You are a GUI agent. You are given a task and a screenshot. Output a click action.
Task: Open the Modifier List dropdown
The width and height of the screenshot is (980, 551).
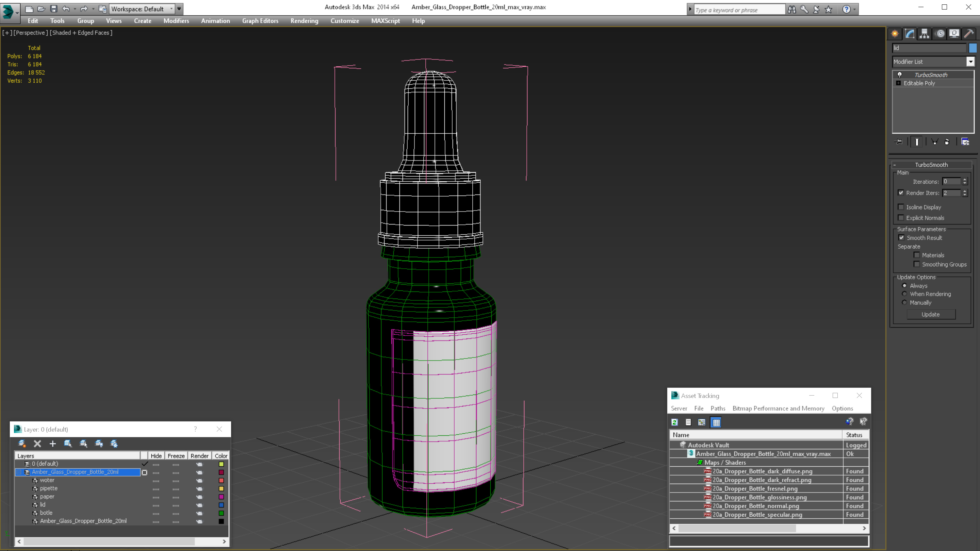[x=970, y=62]
